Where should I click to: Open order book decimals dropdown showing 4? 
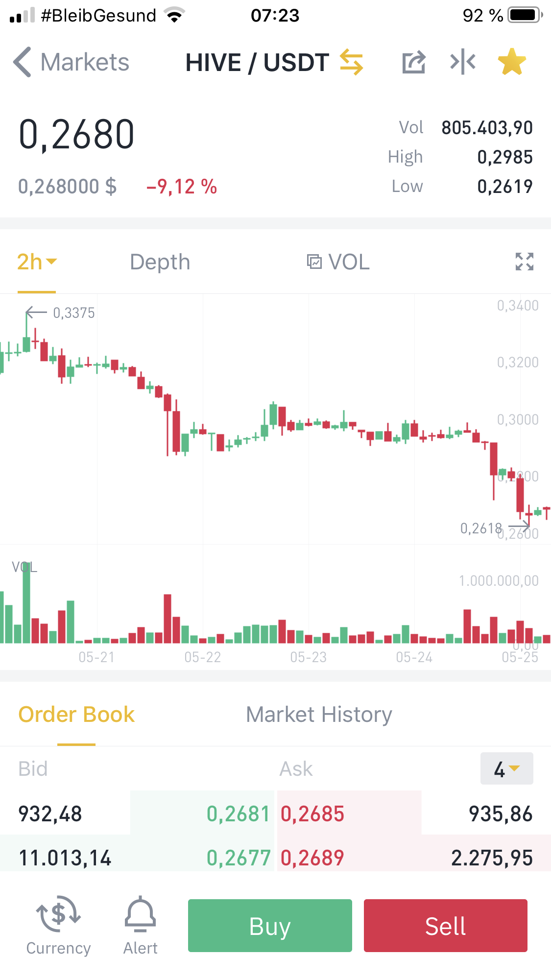pos(507,768)
